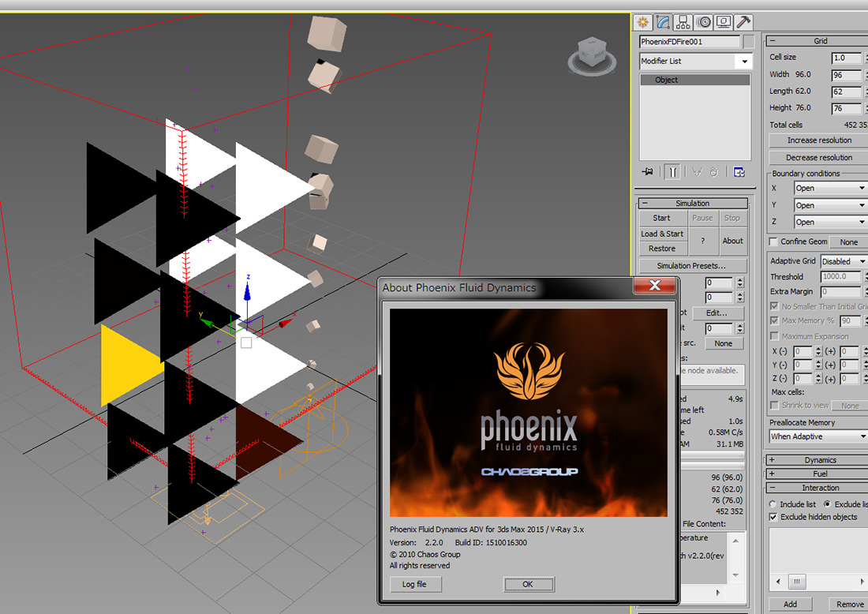868x614 pixels.
Task: Click the Pin Stack icon
Action: [x=647, y=172]
